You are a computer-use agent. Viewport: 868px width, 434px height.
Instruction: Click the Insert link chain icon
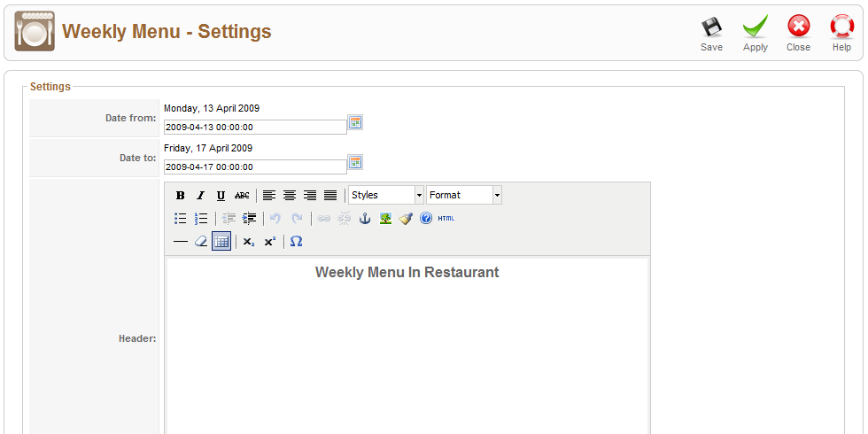tap(324, 218)
